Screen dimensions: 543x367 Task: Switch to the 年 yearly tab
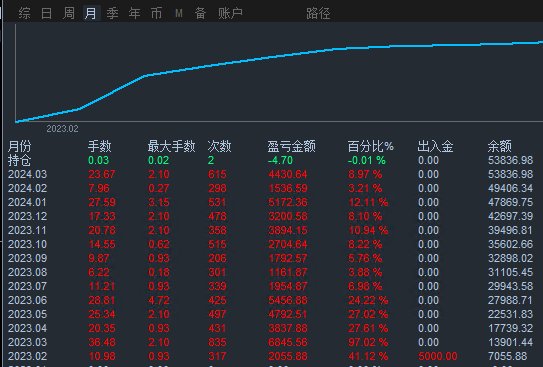click(x=134, y=14)
